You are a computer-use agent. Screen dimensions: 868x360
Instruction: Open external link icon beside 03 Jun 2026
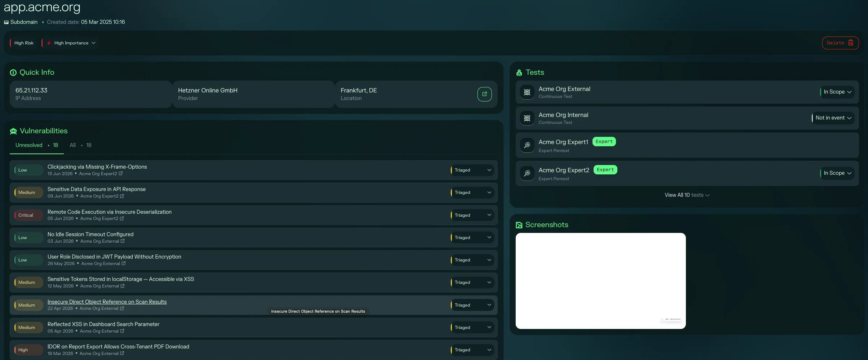click(x=123, y=241)
